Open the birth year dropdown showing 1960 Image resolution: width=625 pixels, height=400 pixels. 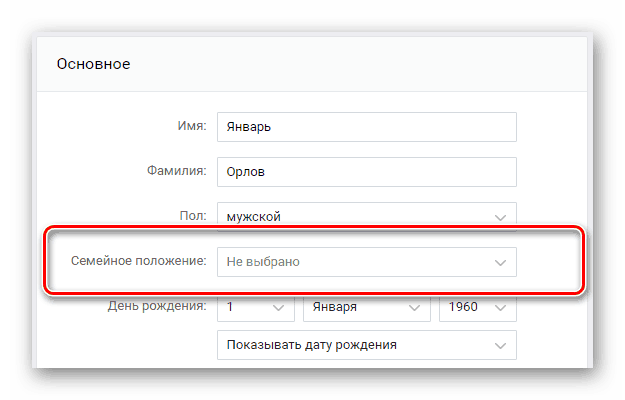[x=477, y=309]
